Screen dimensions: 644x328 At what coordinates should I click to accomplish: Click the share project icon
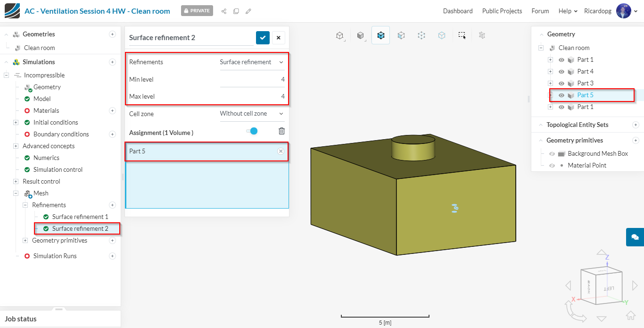click(224, 11)
